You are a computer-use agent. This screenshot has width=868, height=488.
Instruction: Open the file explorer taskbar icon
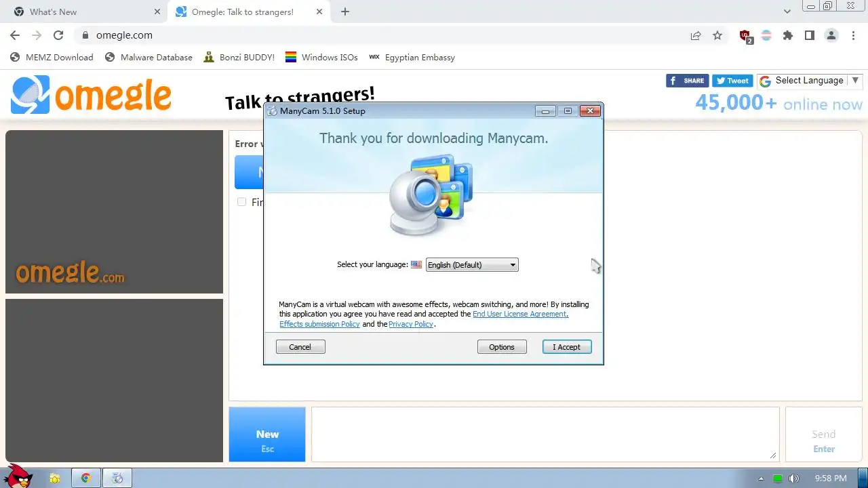54,479
